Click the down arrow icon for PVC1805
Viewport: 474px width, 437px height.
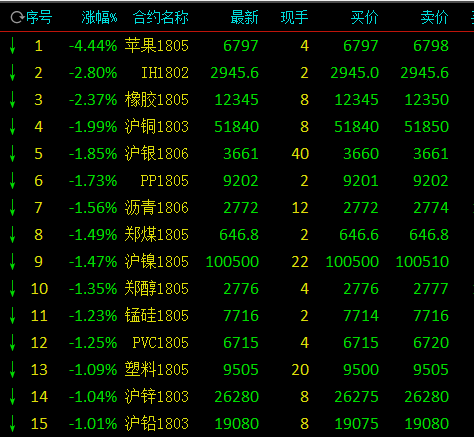point(12,343)
